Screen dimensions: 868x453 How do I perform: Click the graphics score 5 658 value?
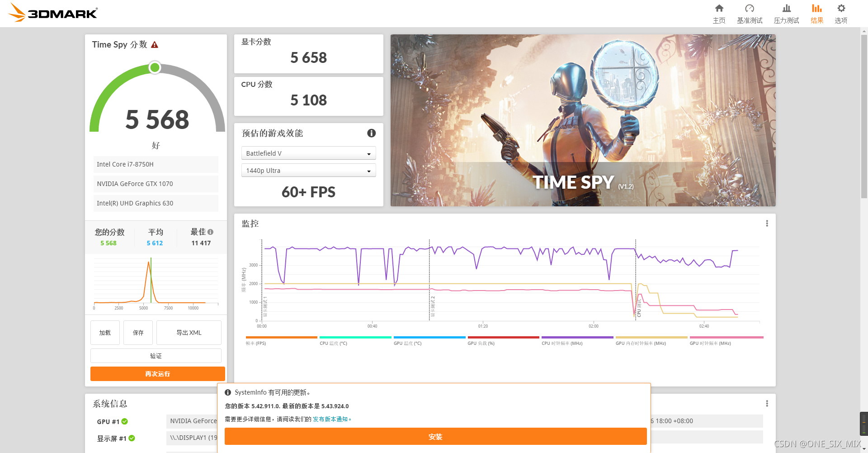(308, 58)
